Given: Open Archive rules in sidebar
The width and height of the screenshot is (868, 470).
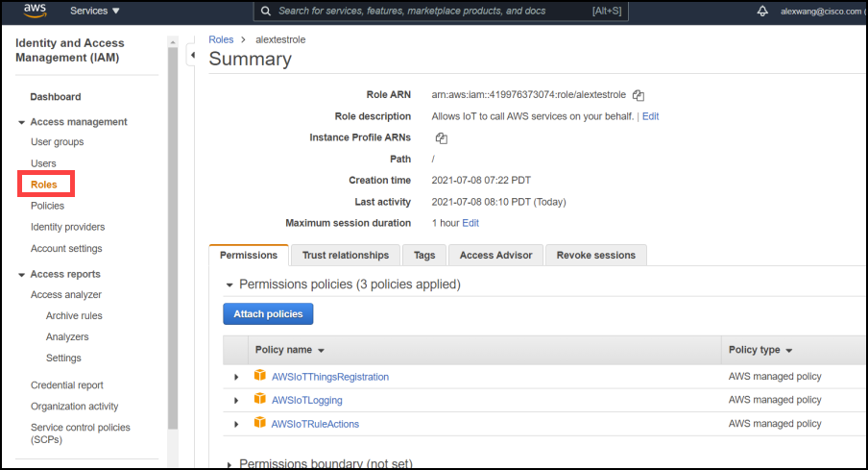Looking at the screenshot, I should coord(74,315).
